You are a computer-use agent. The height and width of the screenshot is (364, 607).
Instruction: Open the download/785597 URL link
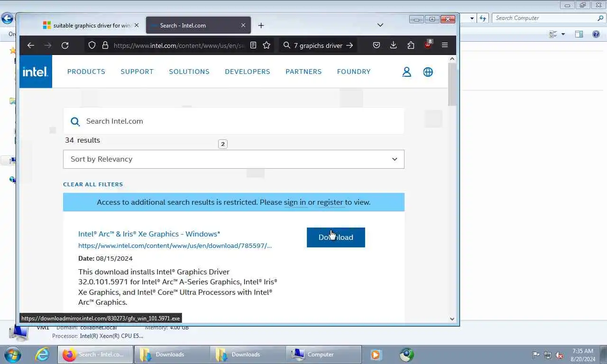click(175, 246)
